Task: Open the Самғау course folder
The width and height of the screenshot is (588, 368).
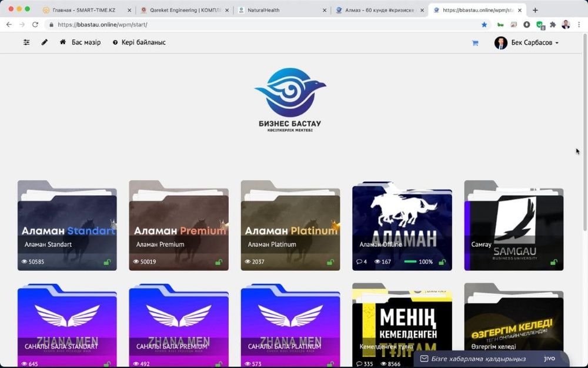Action: coord(514,226)
